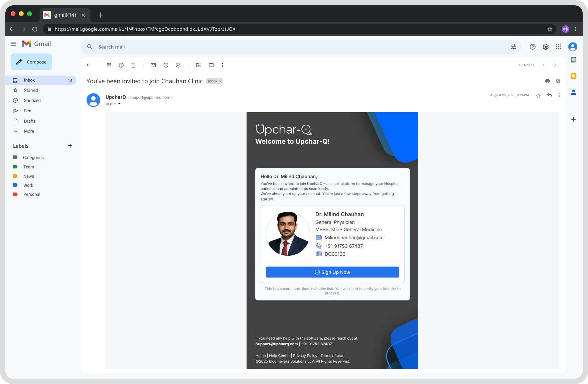The height and width of the screenshot is (384, 588).
Task: Mark the email as unread
Action: coord(153,65)
